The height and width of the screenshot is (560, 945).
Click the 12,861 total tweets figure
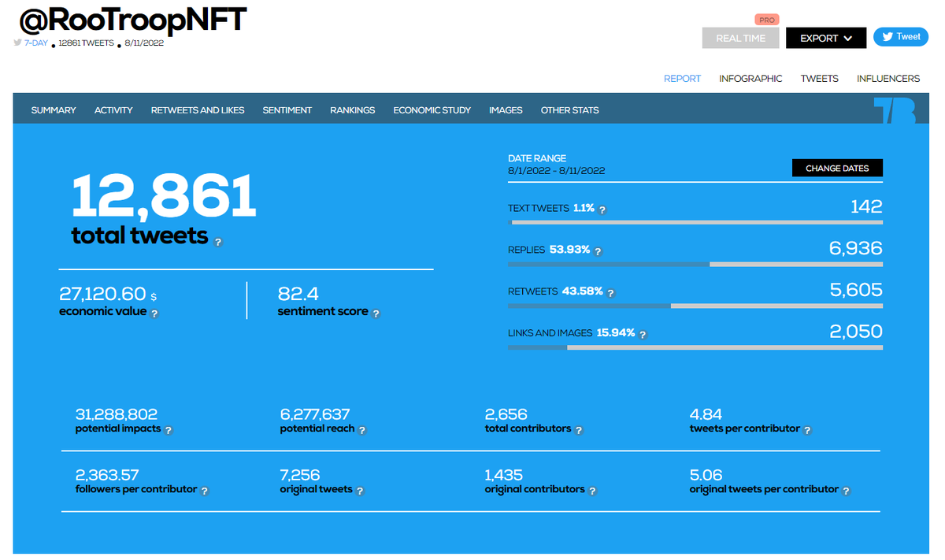[x=164, y=196]
